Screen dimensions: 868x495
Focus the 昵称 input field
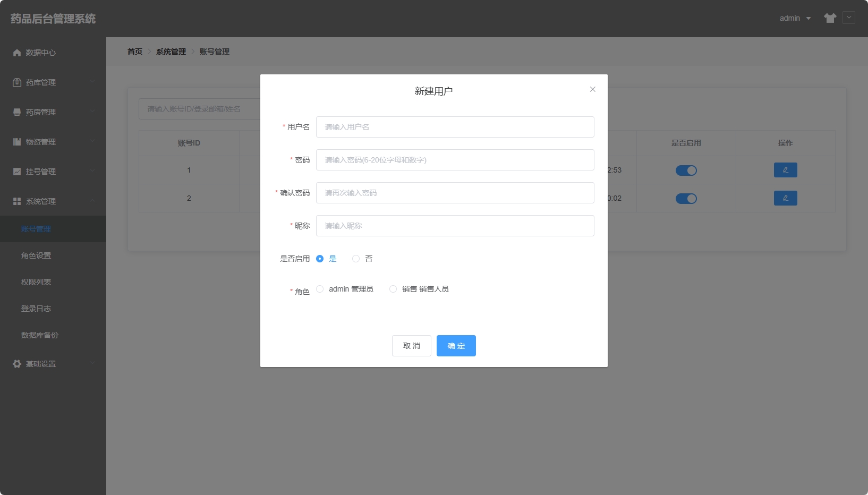(455, 226)
